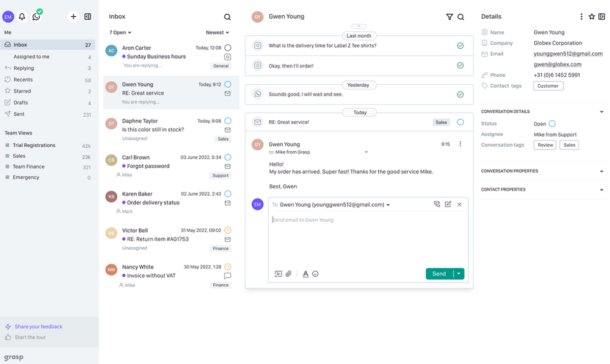
Task: Select the completion circle on Carl Brown's conversation
Action: [x=227, y=157]
